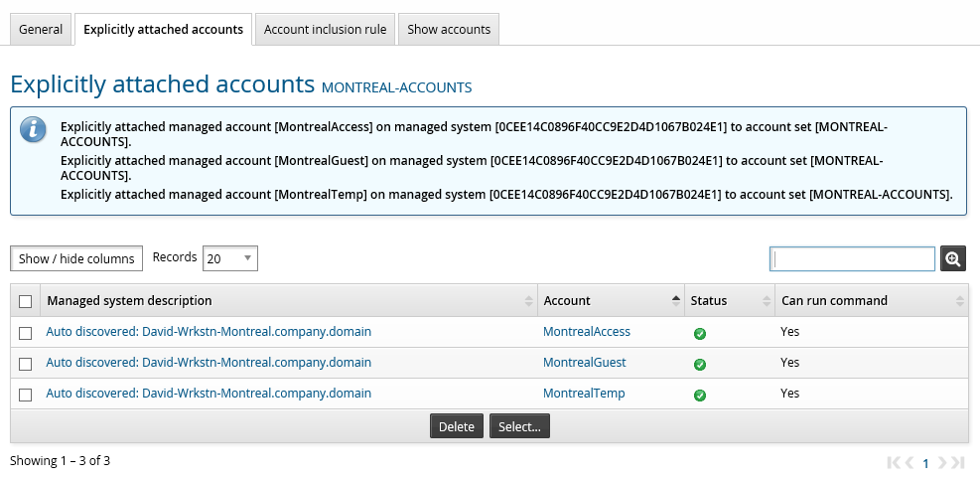Open the Account inclusion rule tab

(325, 29)
